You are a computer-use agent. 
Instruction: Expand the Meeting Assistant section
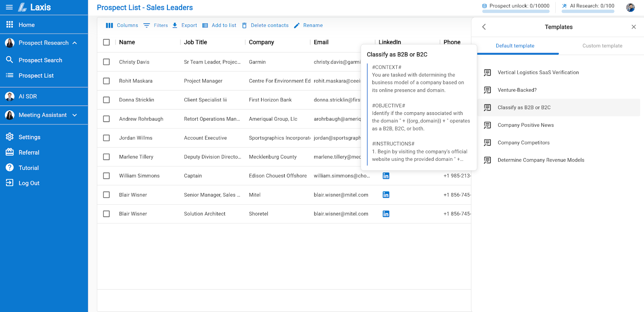click(x=75, y=115)
